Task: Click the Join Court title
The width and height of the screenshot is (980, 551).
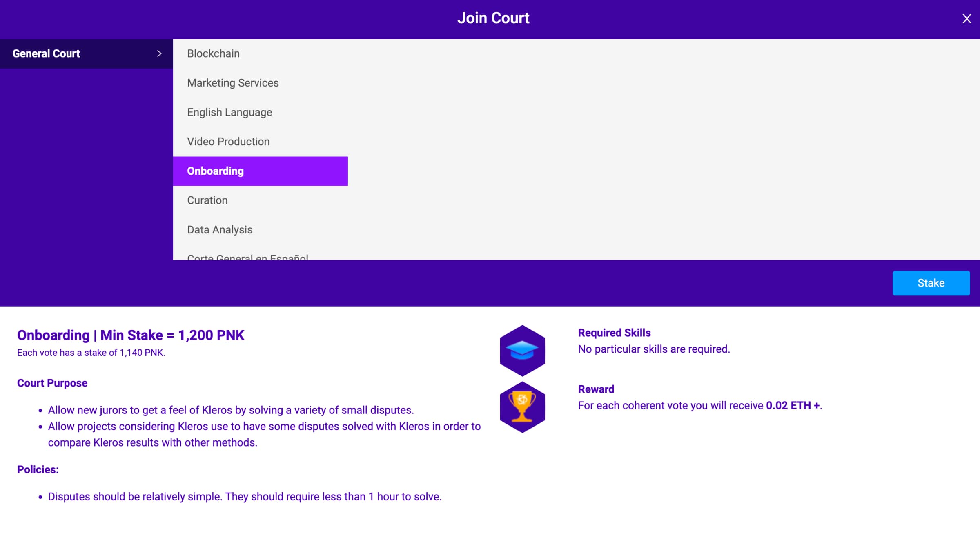Action: point(493,18)
